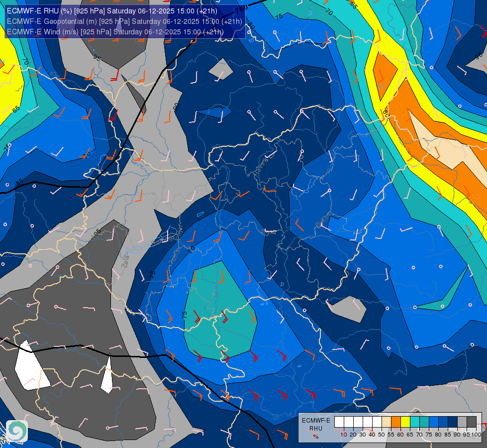Image resolution: width=487 pixels, height=448 pixels.
Task: Pick the yellow 60–65 legend swatch
Action: point(405,422)
